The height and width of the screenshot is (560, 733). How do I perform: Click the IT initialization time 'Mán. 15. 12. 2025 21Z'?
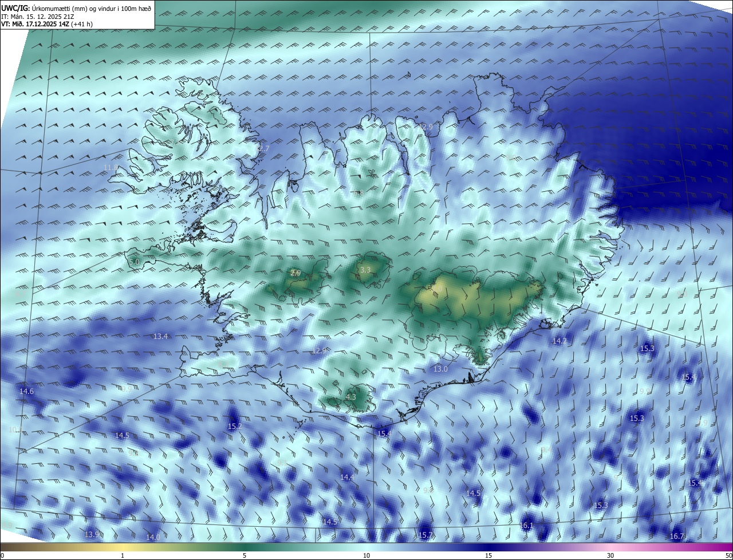(44, 16)
